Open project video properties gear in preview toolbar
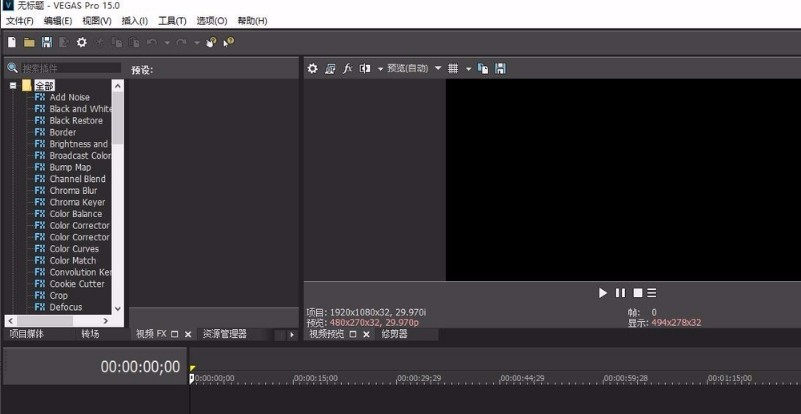The height and width of the screenshot is (414, 801). coord(313,68)
